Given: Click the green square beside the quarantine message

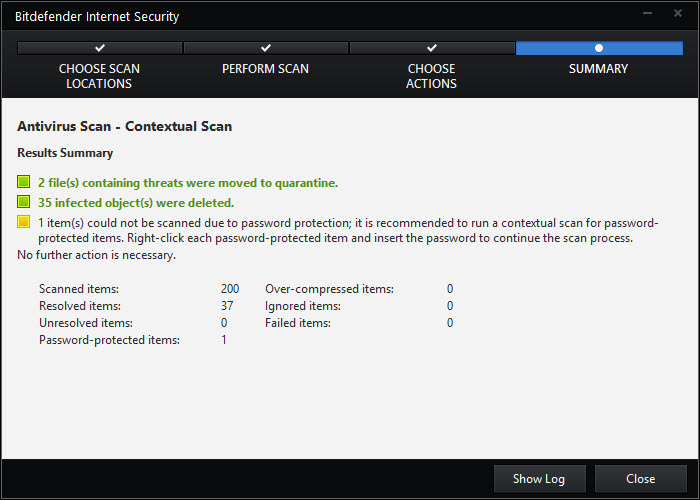Looking at the screenshot, I should coord(24,182).
